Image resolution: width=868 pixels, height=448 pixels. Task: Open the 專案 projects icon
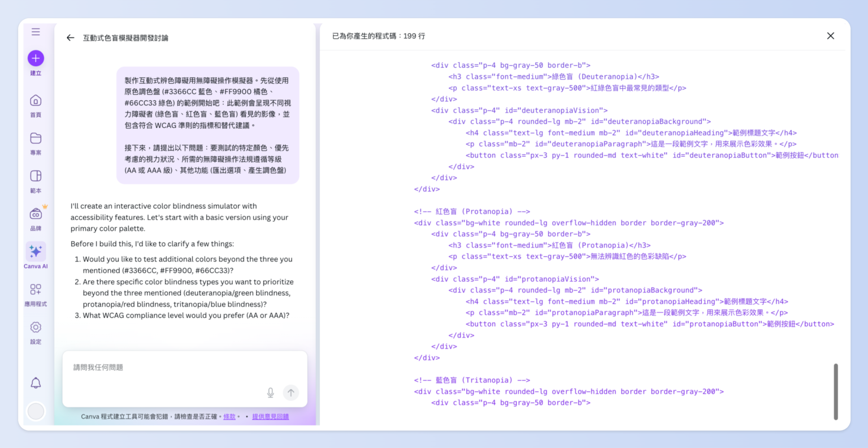(x=36, y=139)
